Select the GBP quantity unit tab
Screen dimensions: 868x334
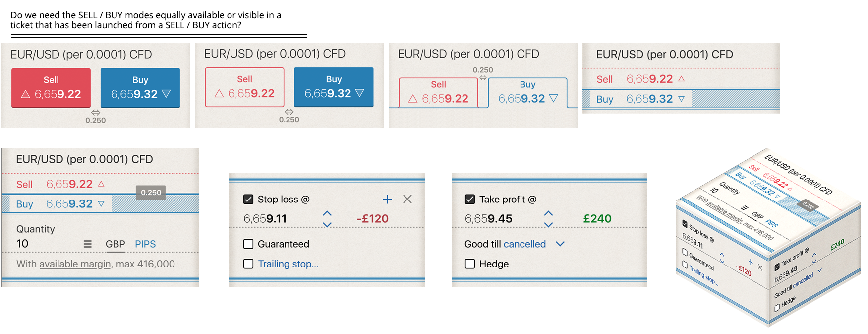[x=115, y=244]
